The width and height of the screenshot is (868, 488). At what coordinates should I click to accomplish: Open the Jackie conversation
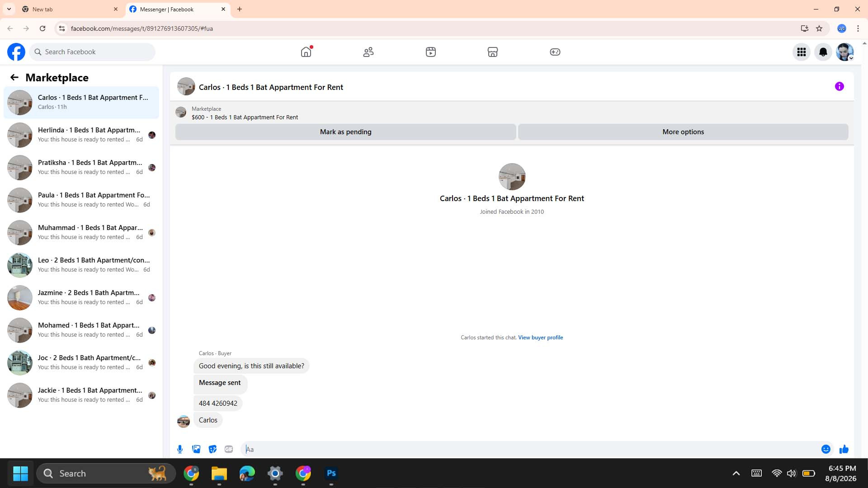click(x=81, y=395)
